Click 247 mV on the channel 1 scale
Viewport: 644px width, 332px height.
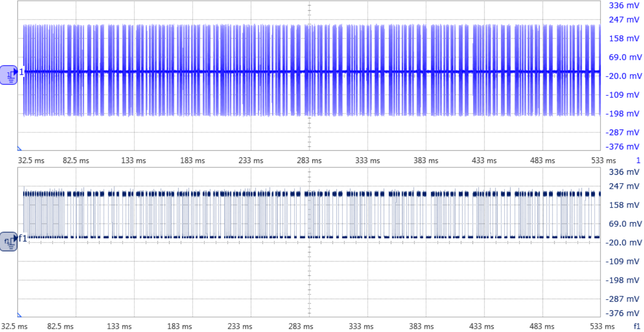click(625, 20)
